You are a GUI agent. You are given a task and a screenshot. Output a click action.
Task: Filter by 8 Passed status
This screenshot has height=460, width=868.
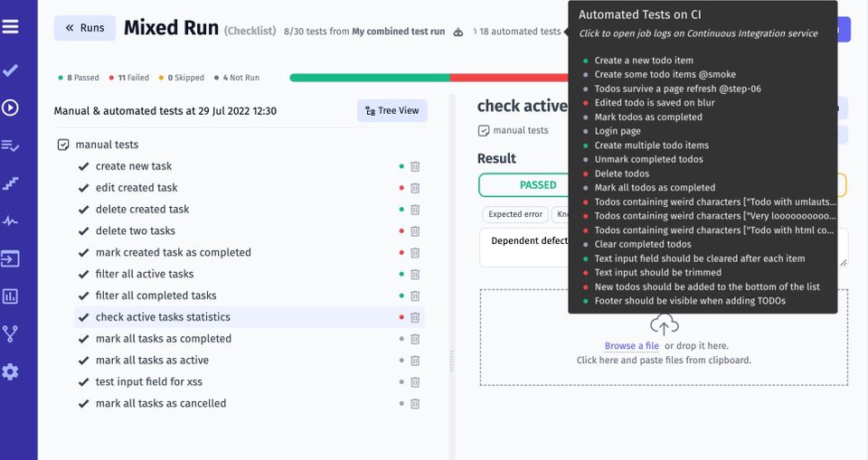[x=79, y=78]
